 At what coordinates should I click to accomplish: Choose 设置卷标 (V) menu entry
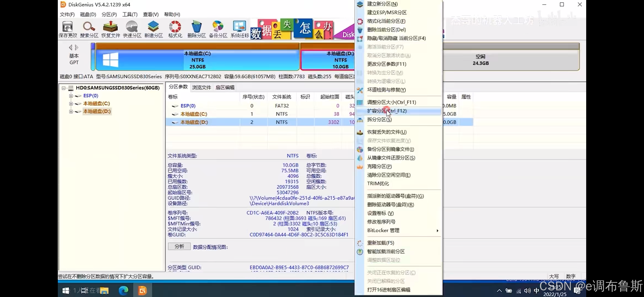(398, 213)
